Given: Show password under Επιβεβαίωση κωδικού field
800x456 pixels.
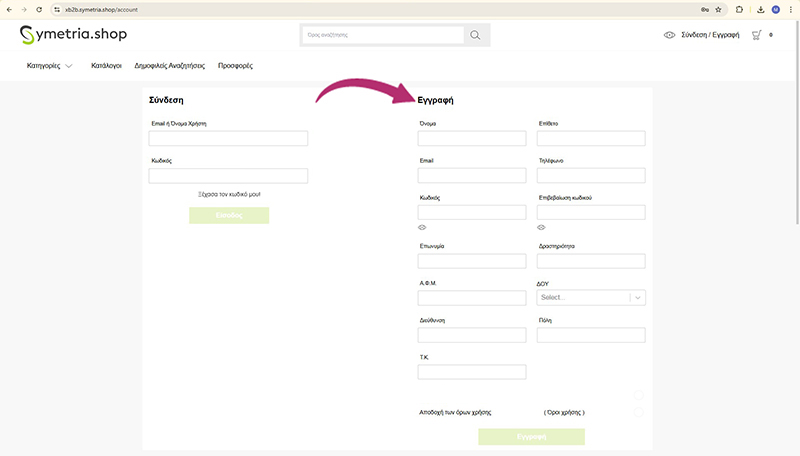Looking at the screenshot, I should pos(541,227).
